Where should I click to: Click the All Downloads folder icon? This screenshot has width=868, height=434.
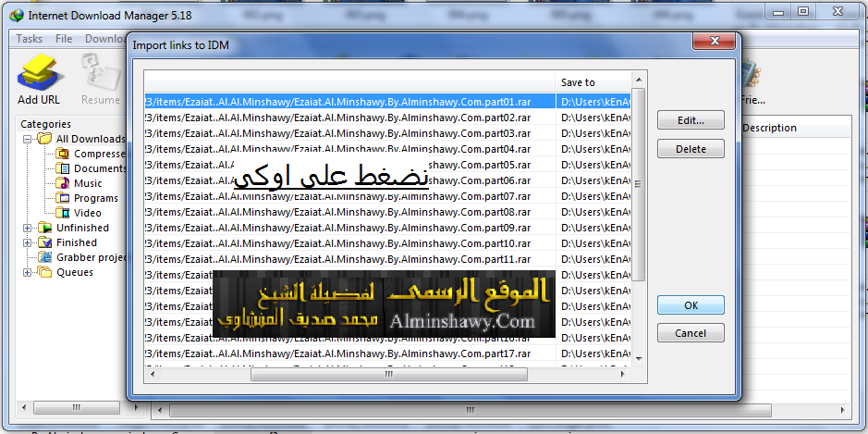45,139
